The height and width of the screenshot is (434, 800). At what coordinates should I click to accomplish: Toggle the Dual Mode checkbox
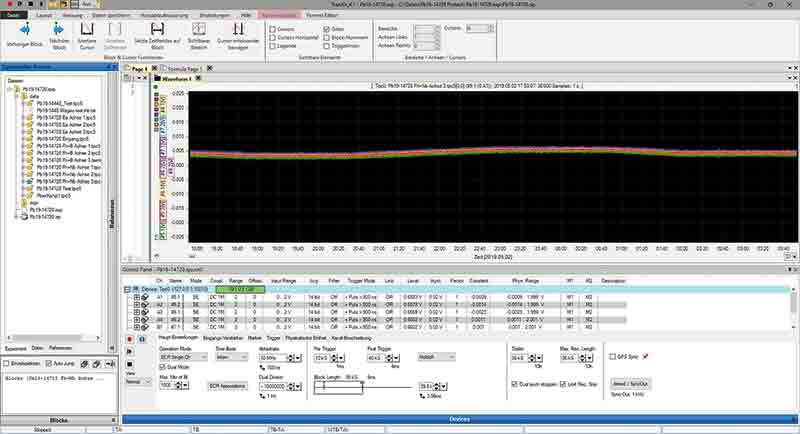click(x=163, y=367)
